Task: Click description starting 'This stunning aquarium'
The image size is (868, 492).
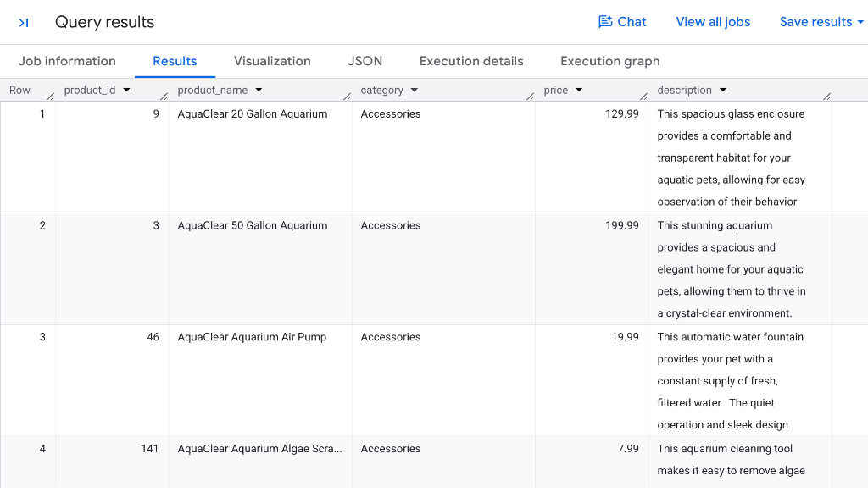Action: [x=732, y=270]
